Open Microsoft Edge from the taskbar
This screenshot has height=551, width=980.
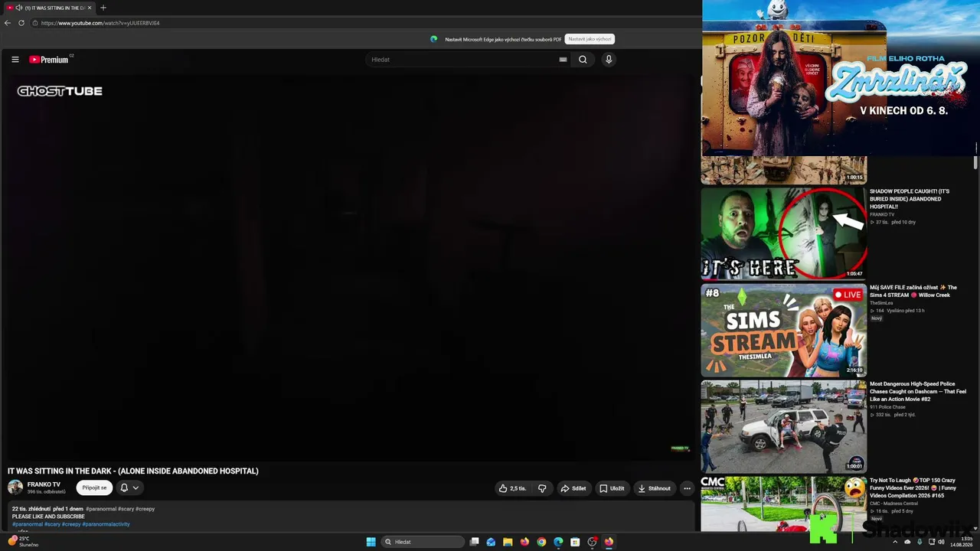pos(558,542)
